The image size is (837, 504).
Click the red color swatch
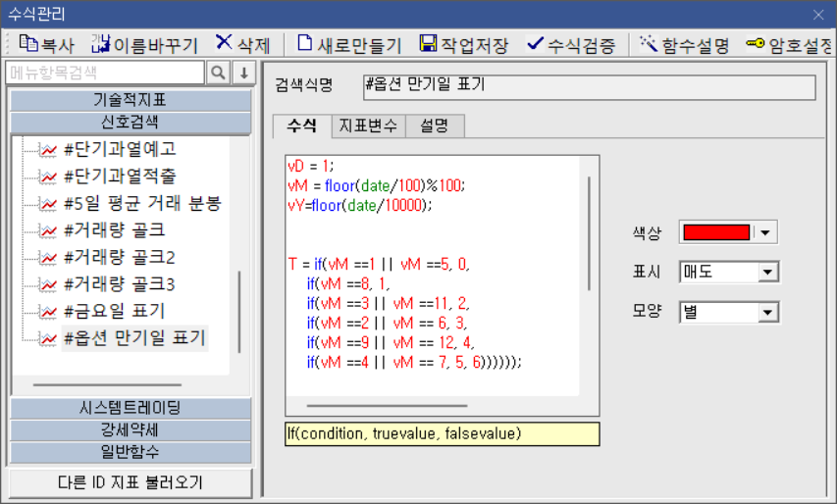[x=716, y=232]
